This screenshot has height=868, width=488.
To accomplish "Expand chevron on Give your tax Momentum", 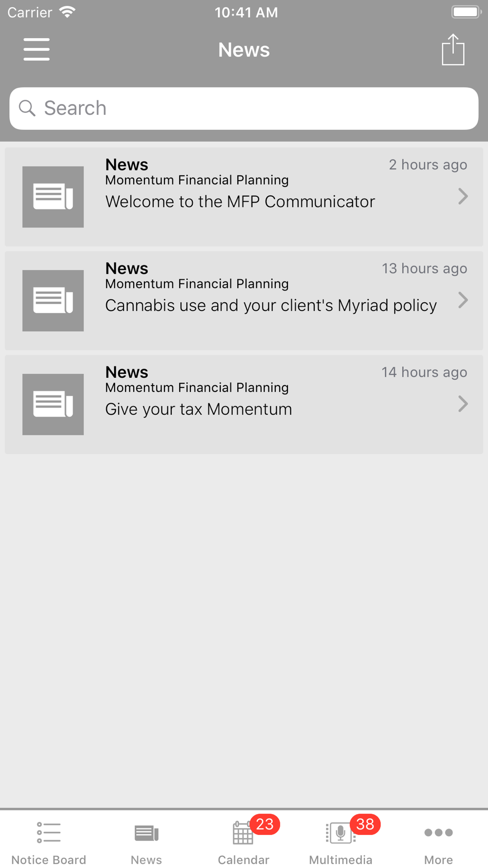I will 463,404.
